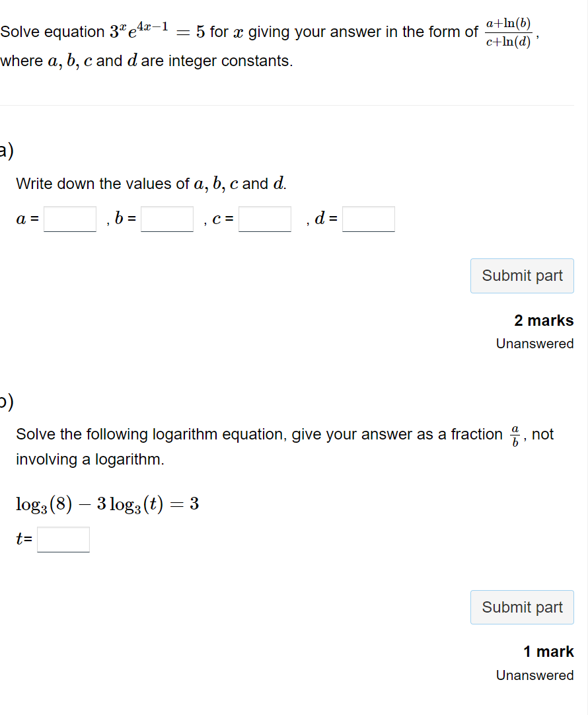
Task: Click the input field for value a
Action: pyautogui.click(x=69, y=219)
